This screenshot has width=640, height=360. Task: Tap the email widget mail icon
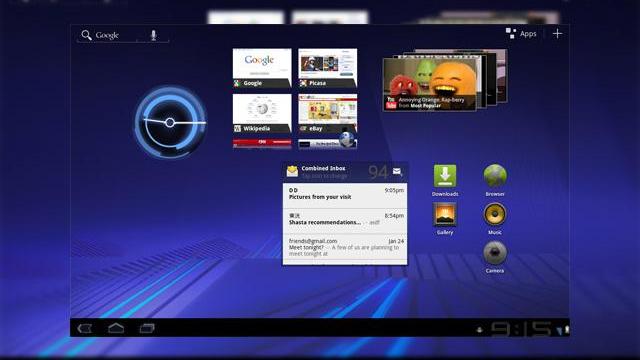pos(292,171)
